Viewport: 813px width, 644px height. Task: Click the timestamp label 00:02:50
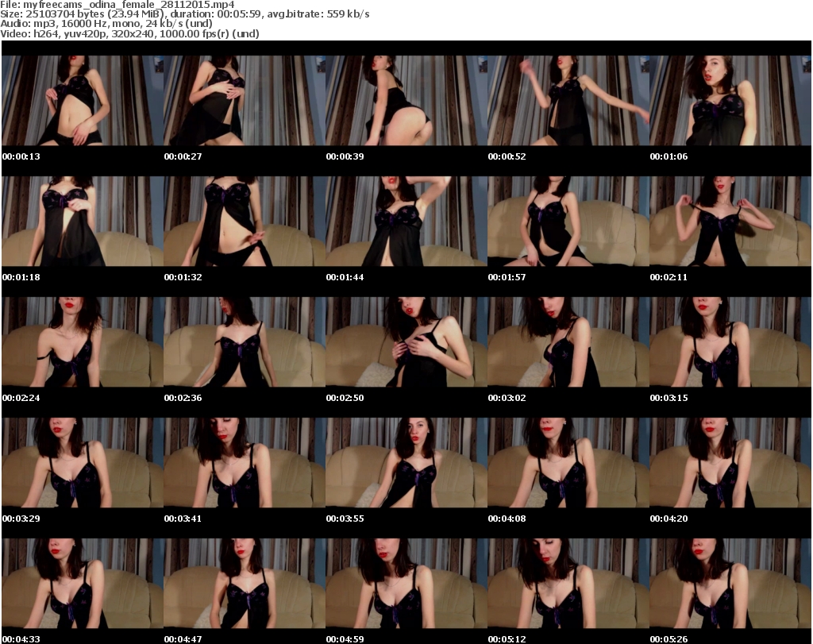(345, 398)
